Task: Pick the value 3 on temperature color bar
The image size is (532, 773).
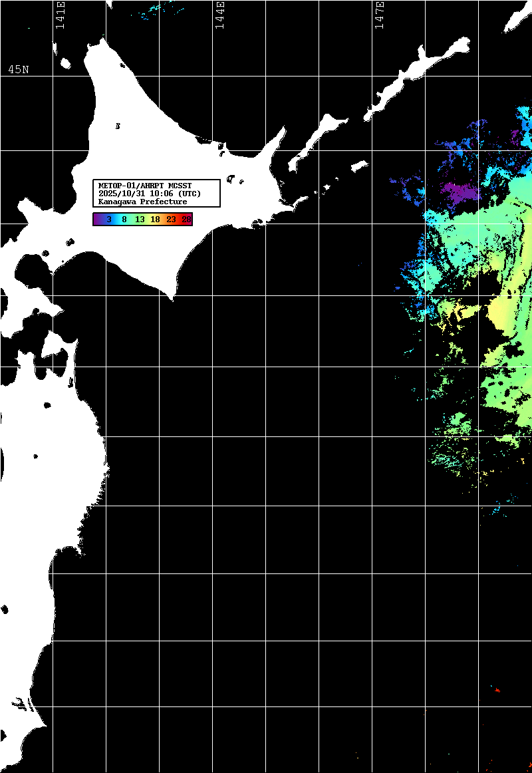Action: (x=108, y=219)
